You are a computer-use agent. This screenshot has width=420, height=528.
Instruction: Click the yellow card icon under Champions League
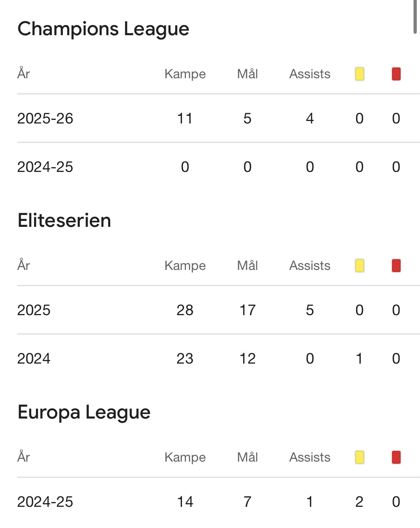pos(359,74)
